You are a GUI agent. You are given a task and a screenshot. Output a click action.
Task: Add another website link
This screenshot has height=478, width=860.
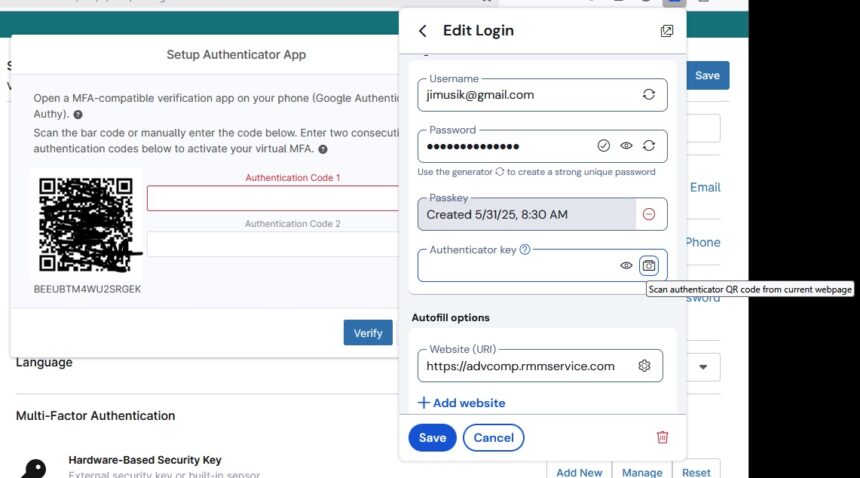coord(461,403)
